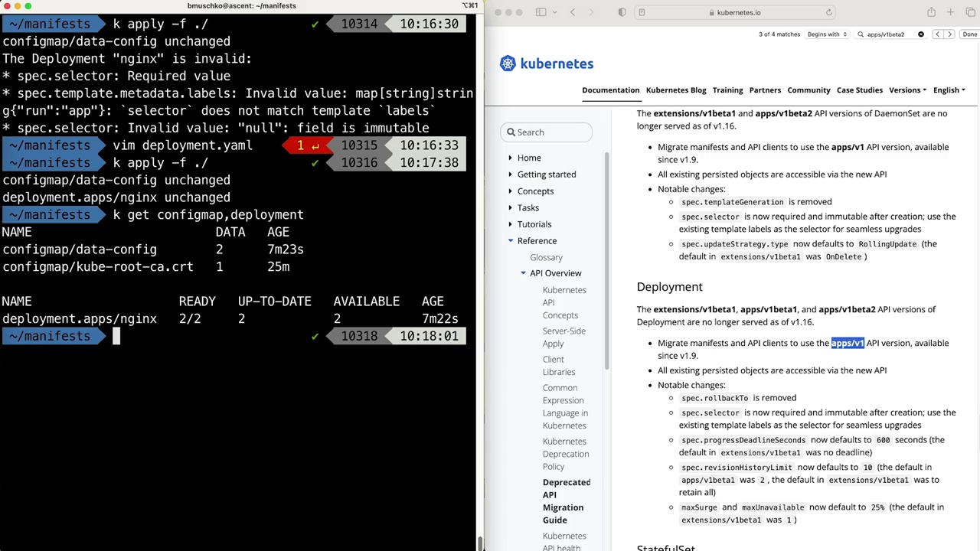The height and width of the screenshot is (551, 980).
Task: Open Common Expression Language in Kubernetes link
Action: click(565, 406)
